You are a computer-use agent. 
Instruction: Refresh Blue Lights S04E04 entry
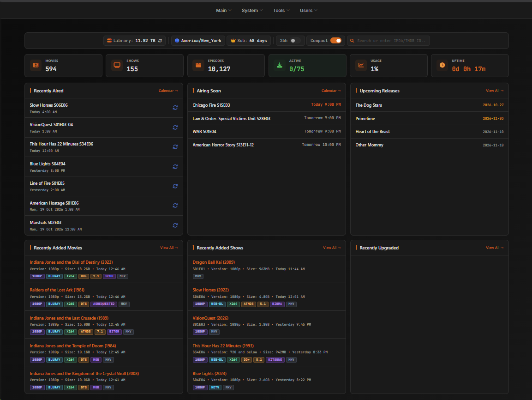point(175,167)
